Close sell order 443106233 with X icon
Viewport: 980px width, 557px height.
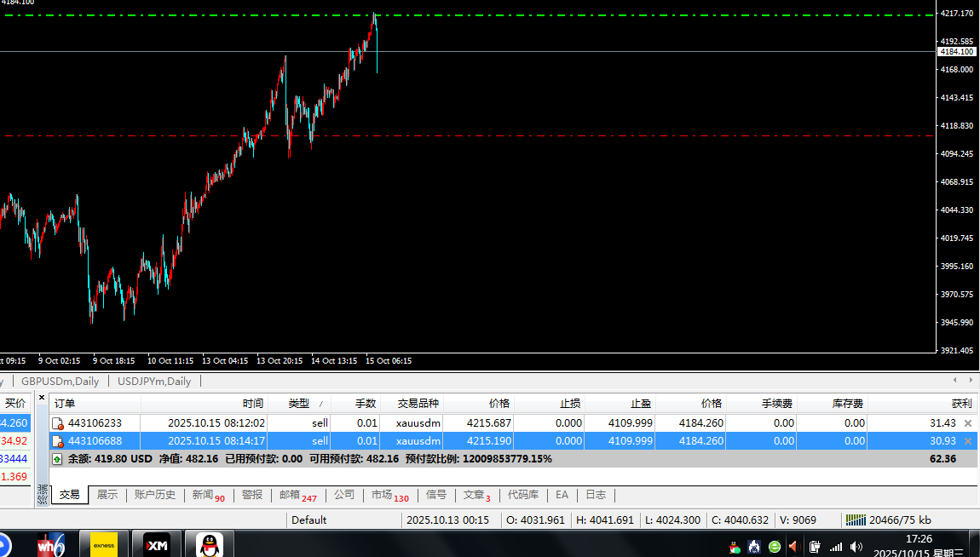(x=967, y=423)
